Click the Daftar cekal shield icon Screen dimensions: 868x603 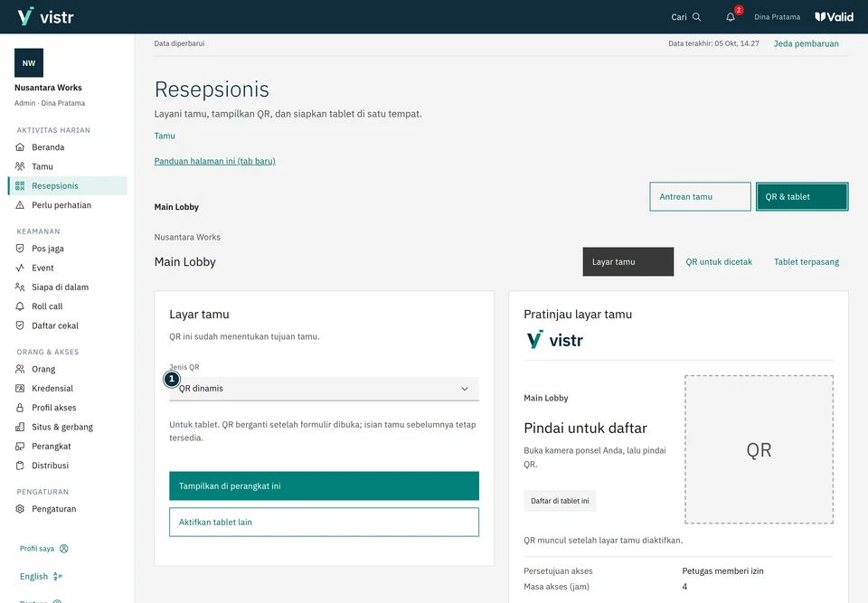(x=20, y=326)
